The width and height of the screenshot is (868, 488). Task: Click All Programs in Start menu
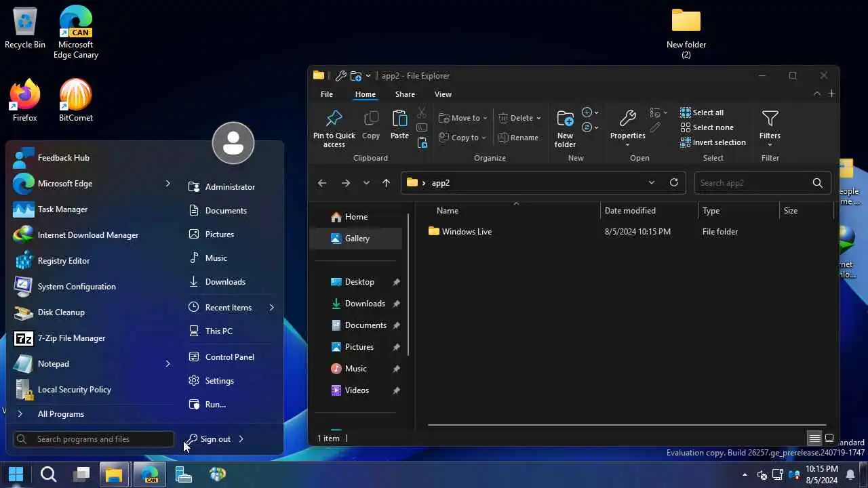(92, 414)
